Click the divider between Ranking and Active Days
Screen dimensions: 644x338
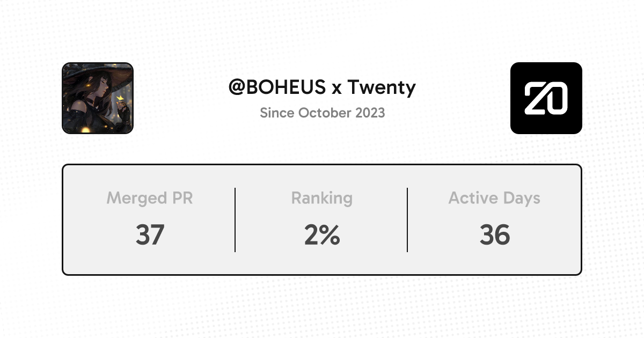407,220
